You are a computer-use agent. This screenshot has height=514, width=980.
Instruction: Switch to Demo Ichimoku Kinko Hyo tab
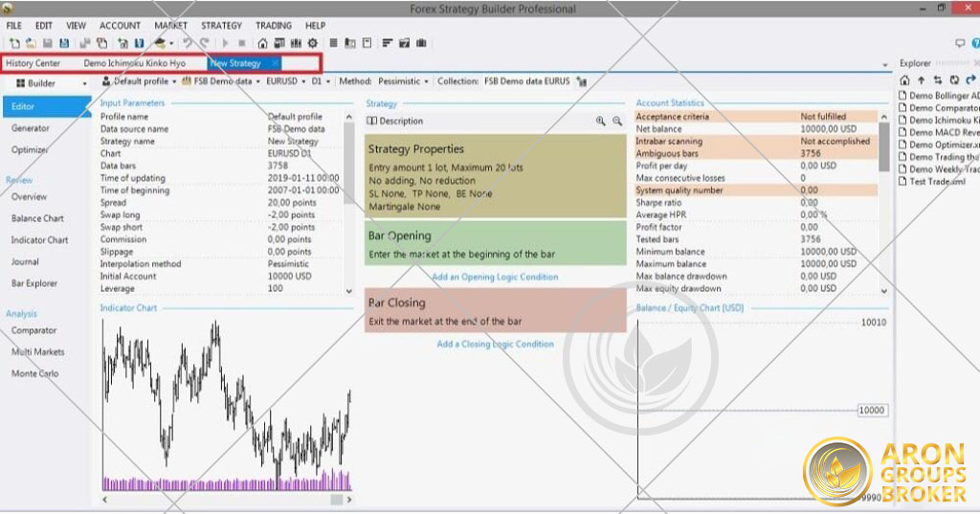point(134,63)
